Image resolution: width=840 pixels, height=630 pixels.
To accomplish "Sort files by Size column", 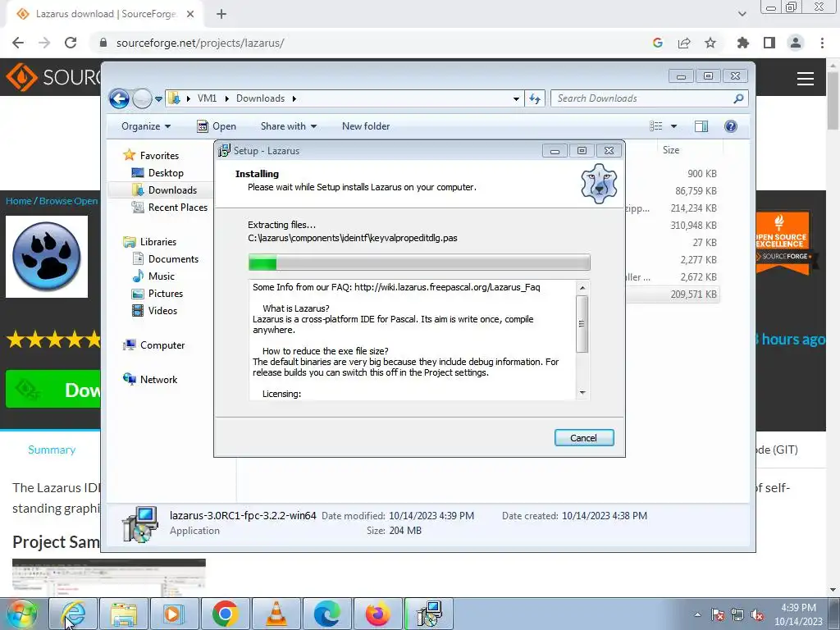I will pyautogui.click(x=671, y=151).
